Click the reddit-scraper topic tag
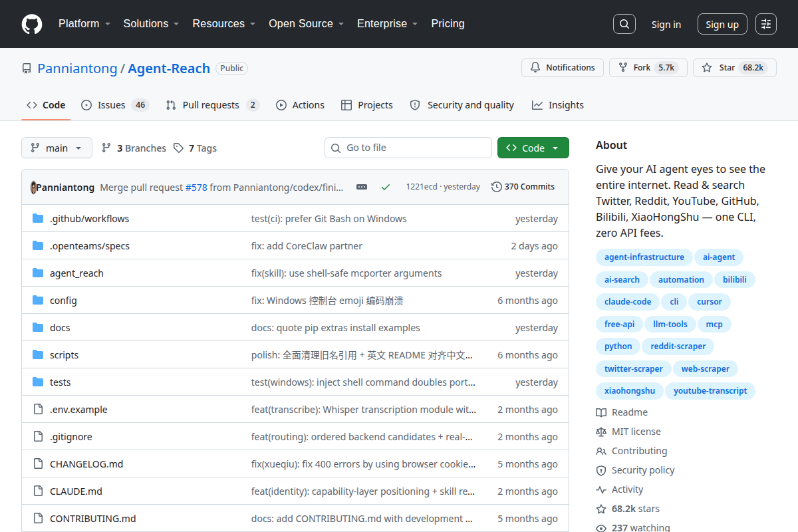The image size is (798, 532). point(678,346)
